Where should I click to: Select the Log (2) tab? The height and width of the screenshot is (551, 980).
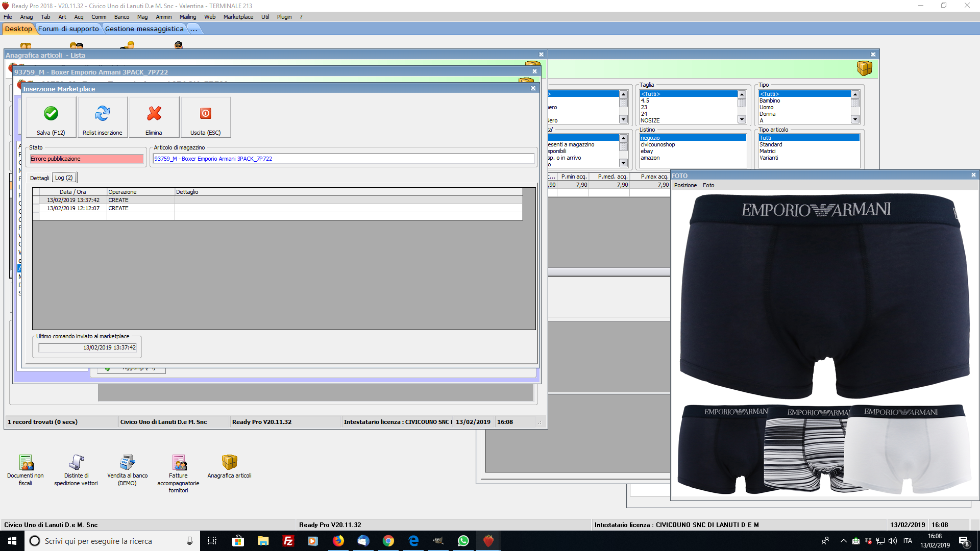point(64,178)
